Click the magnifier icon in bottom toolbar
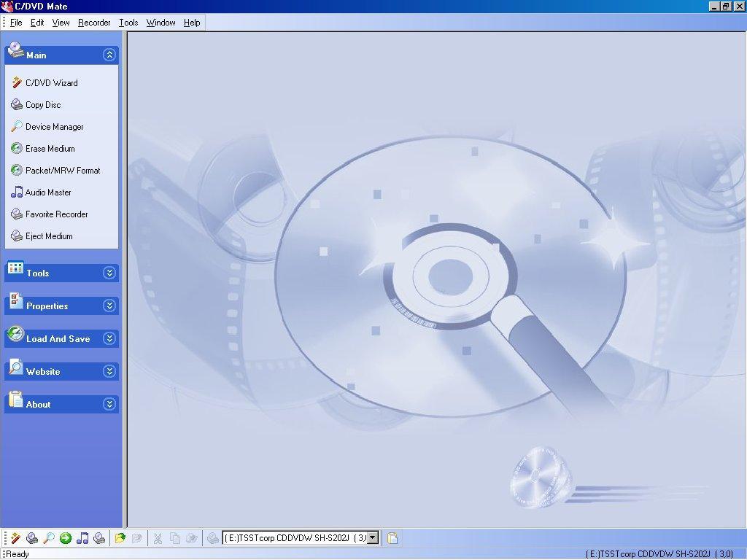This screenshot has height=560, width=747. click(49, 538)
